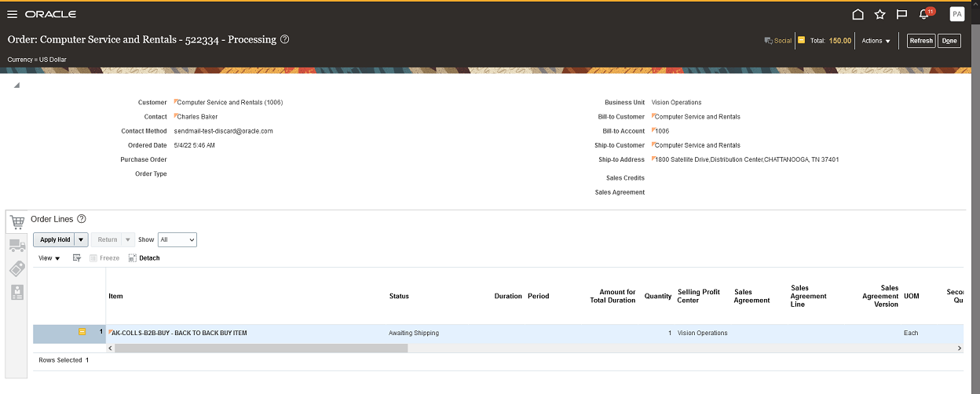Click the Status column header
The height and width of the screenshot is (394, 980).
pyautogui.click(x=399, y=296)
